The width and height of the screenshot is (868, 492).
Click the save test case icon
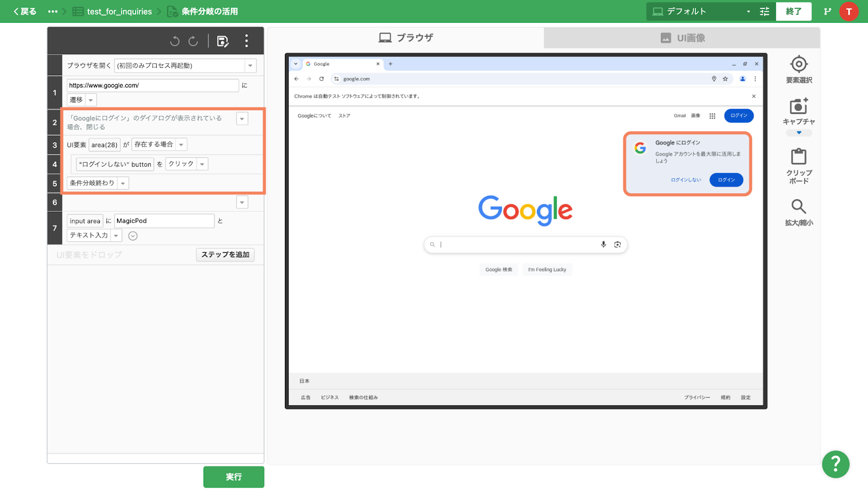(223, 41)
